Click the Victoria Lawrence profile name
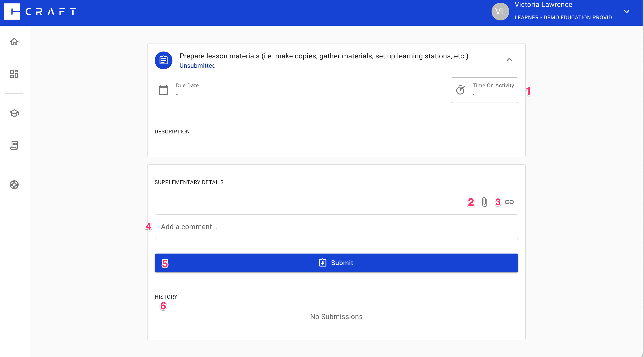This screenshot has width=644, height=357. (x=543, y=5)
